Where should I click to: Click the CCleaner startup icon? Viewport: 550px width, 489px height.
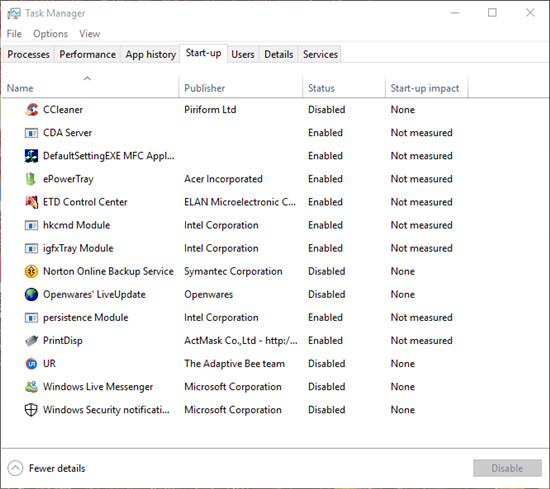(31, 109)
